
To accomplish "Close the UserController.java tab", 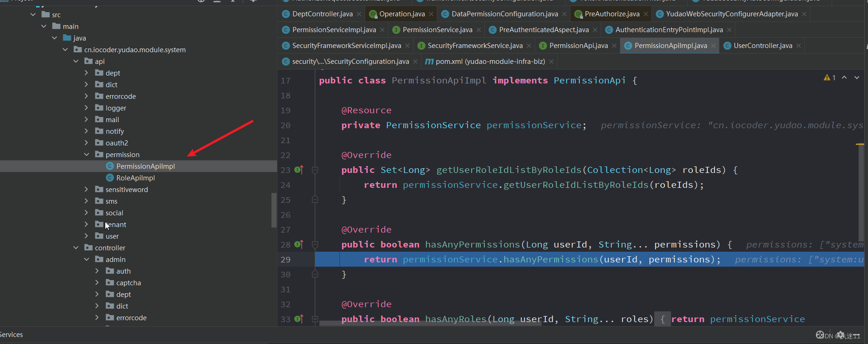I will (x=799, y=46).
